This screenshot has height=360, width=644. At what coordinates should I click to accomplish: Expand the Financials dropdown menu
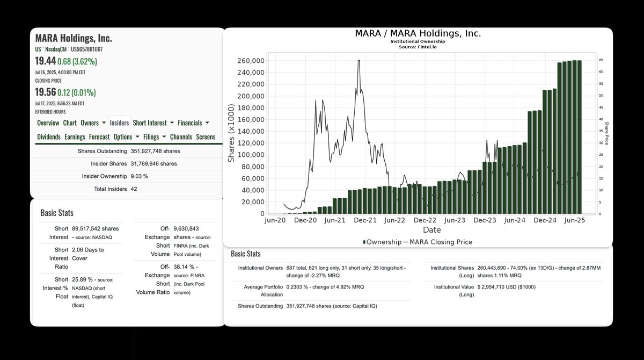(x=193, y=123)
